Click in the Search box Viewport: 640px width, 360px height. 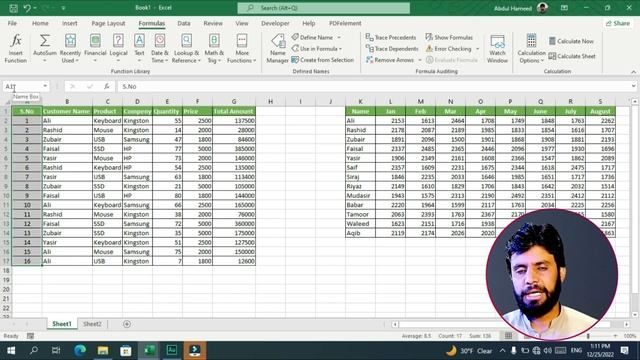point(324,8)
